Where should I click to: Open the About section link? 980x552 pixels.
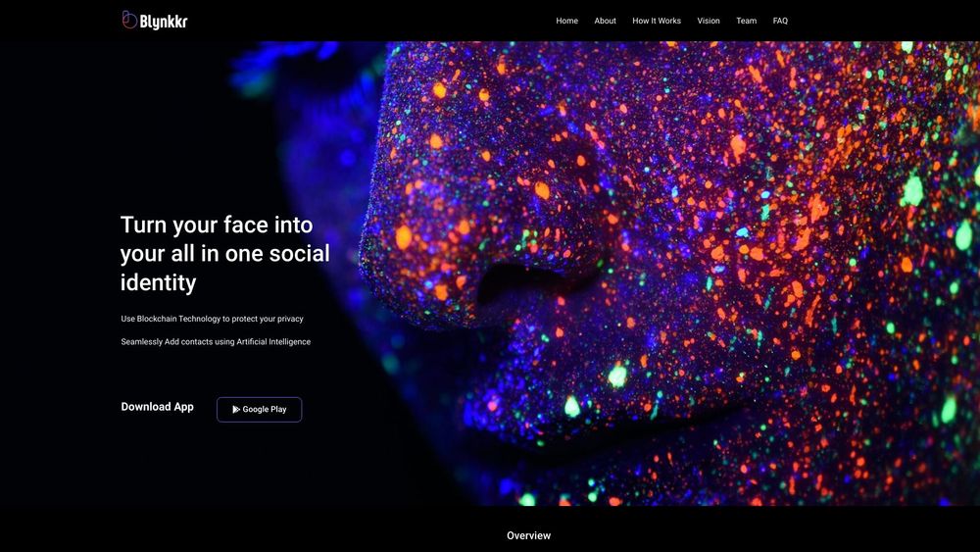point(605,21)
